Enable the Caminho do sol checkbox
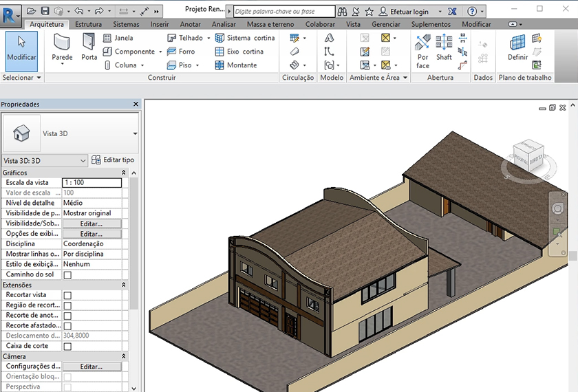Image resolution: width=578 pixels, height=392 pixels. pos(67,275)
